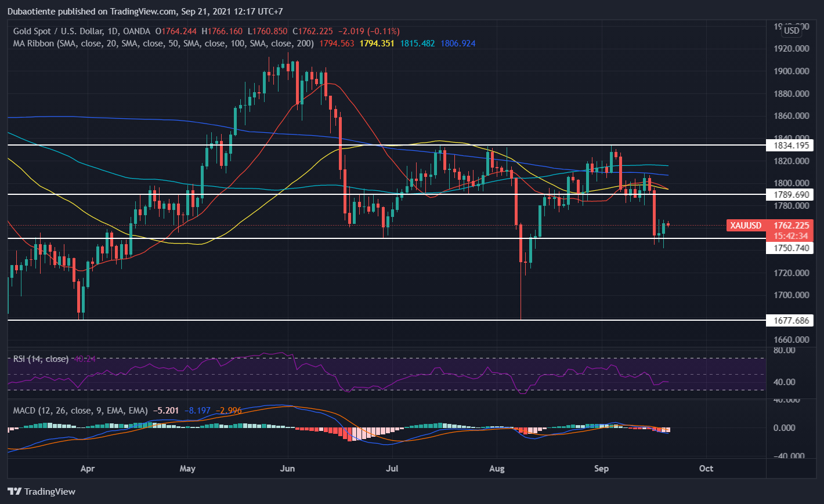The image size is (824, 504).
Task: Select the 1750.740 price level label
Action: click(x=789, y=248)
